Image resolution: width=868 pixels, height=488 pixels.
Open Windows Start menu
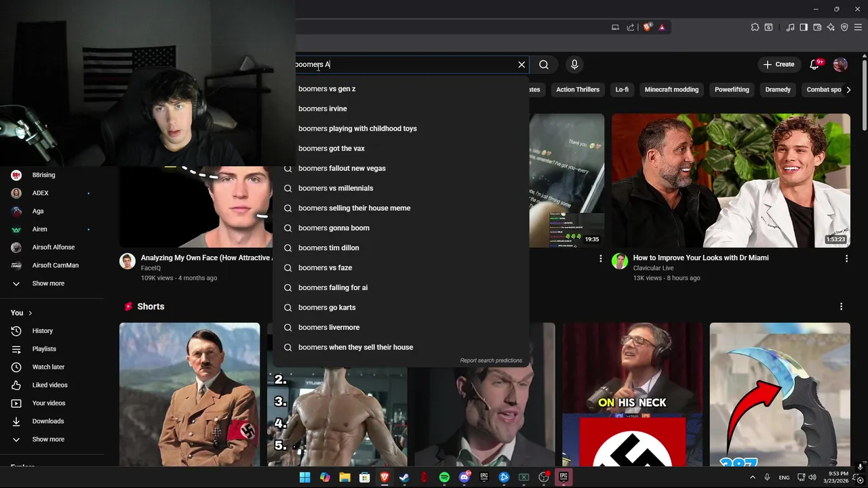coord(305,477)
